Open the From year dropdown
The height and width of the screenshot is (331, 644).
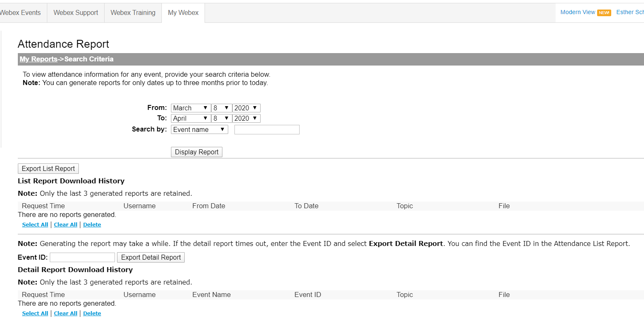(246, 108)
